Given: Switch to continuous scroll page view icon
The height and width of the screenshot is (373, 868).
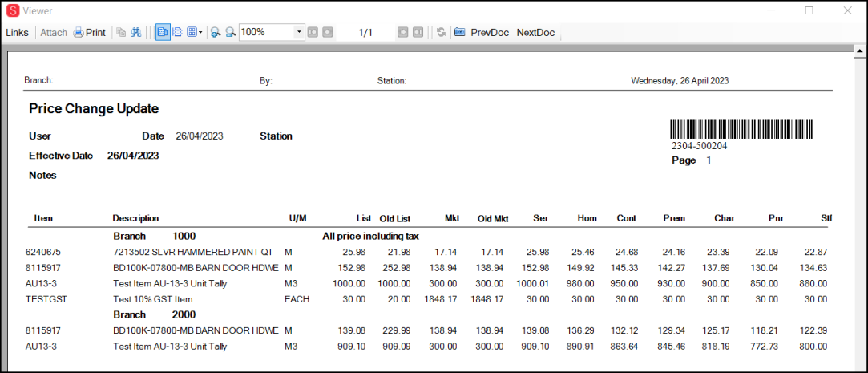Looking at the screenshot, I should coord(178,33).
